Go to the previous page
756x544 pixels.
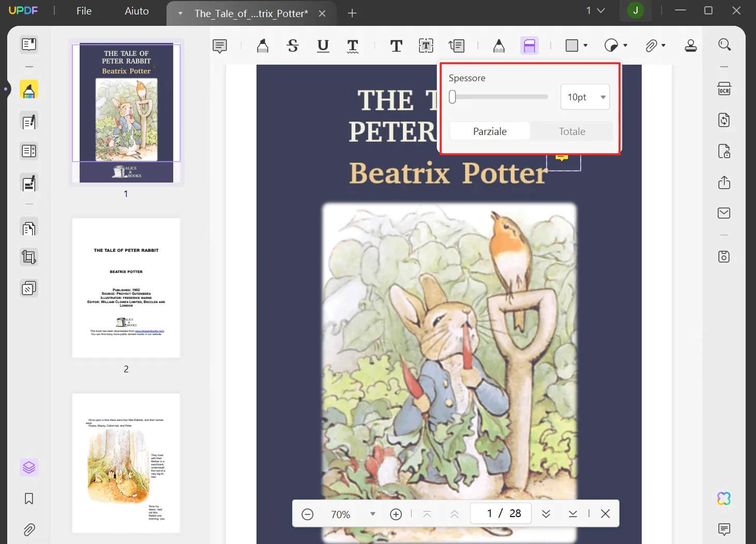[455, 514]
